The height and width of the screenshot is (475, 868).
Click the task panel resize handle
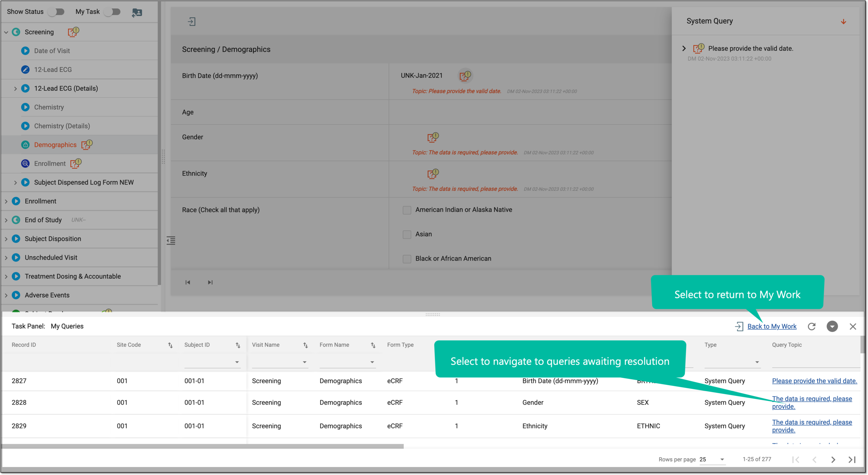(433, 314)
